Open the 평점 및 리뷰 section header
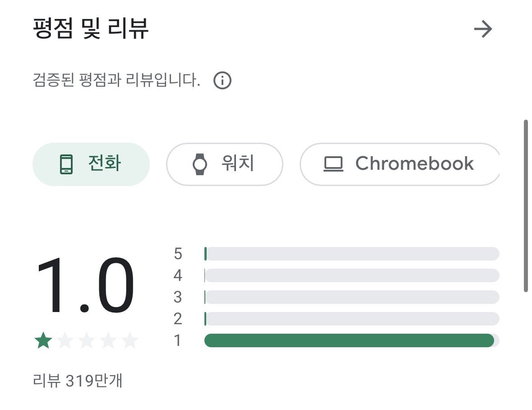Image resolution: width=532 pixels, height=410 pixels. 91,29
